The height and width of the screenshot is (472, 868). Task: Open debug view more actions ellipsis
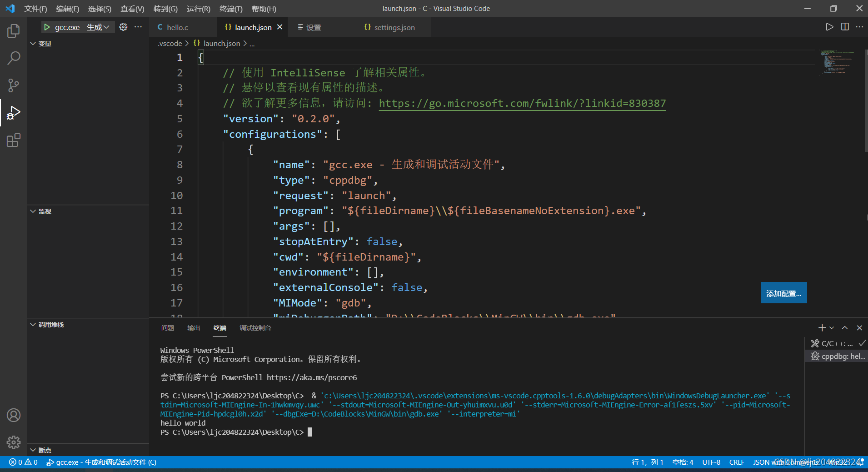(x=138, y=27)
